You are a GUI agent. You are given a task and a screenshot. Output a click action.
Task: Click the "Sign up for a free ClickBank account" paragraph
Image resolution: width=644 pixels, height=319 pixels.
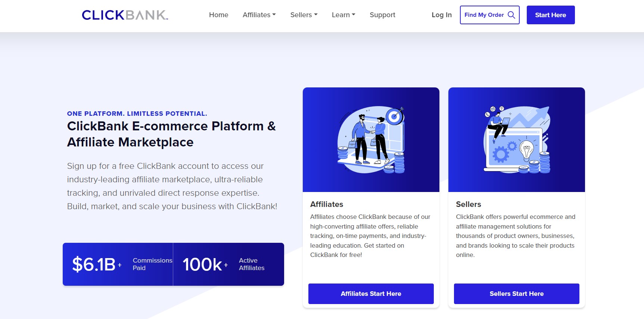click(172, 186)
